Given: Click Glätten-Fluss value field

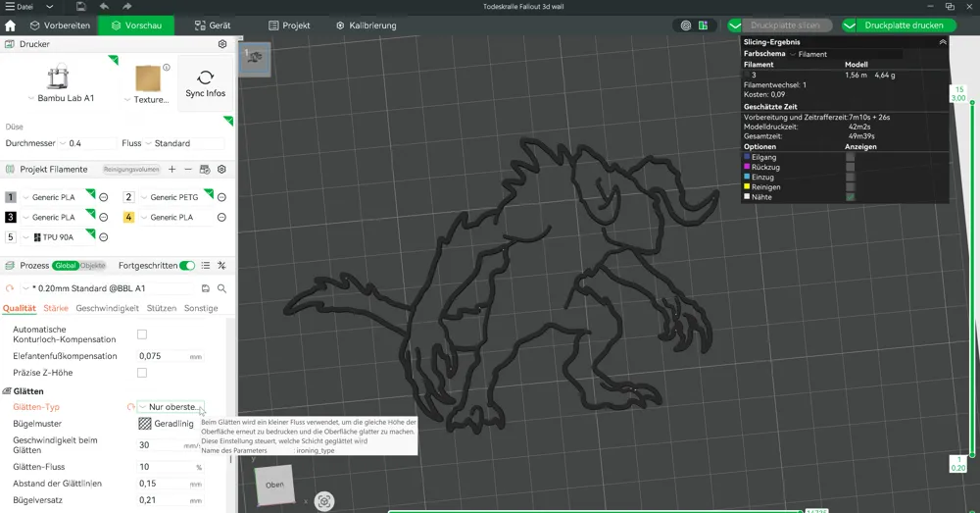Looking at the screenshot, I should click(x=171, y=467).
